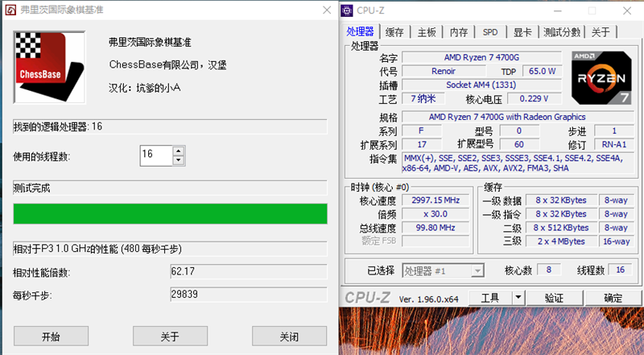Image resolution: width=644 pixels, height=355 pixels.
Task: Click the family value F
Action: point(422,130)
